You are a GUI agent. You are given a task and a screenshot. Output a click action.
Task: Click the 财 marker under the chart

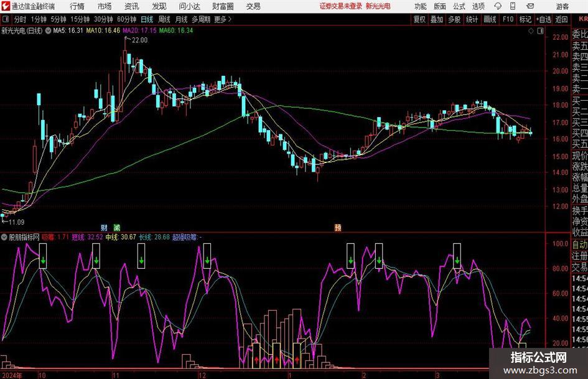(105, 227)
